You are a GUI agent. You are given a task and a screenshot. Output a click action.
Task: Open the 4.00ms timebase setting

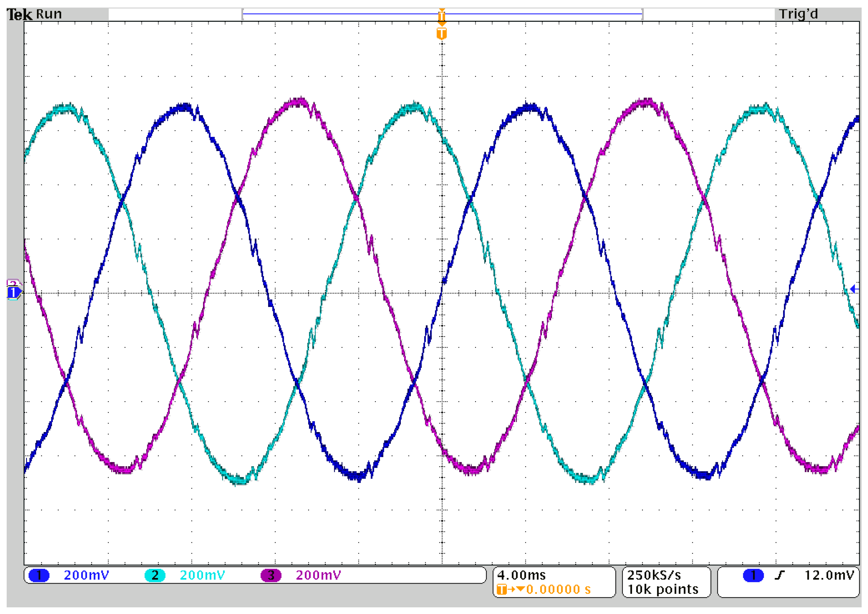click(x=521, y=575)
